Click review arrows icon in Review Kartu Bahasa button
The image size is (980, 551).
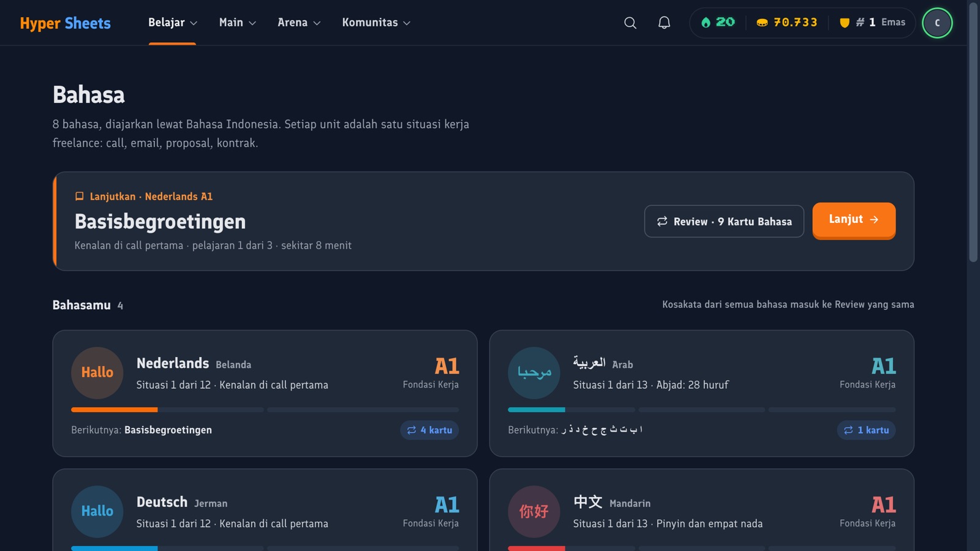pyautogui.click(x=662, y=221)
